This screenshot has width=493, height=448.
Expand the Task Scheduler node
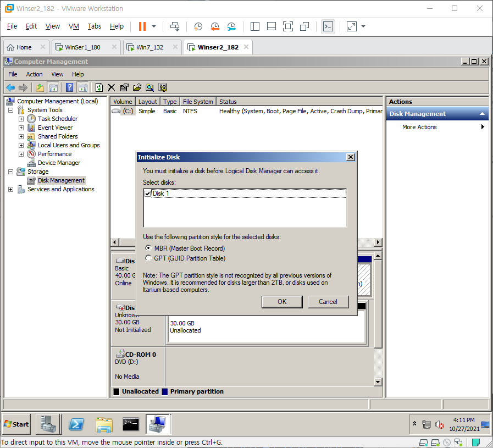click(21, 119)
